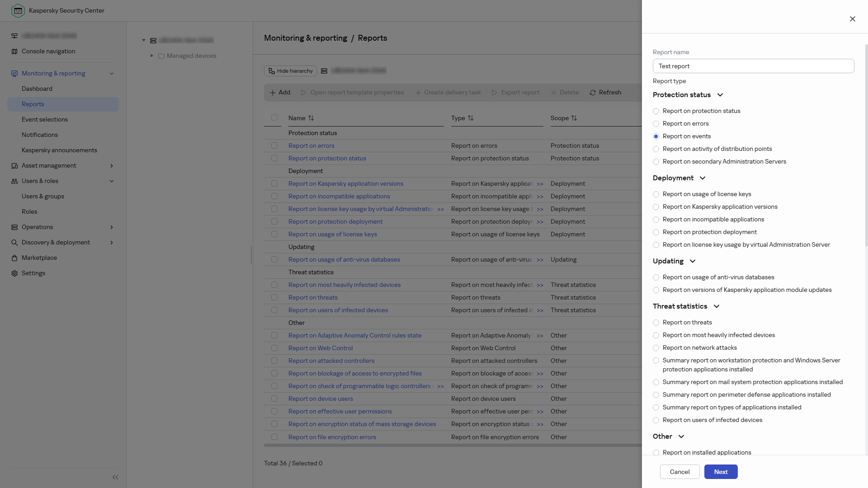Click the horizontal scrollbar below the reports table
Screen dimensions: 868x488
click(453, 446)
